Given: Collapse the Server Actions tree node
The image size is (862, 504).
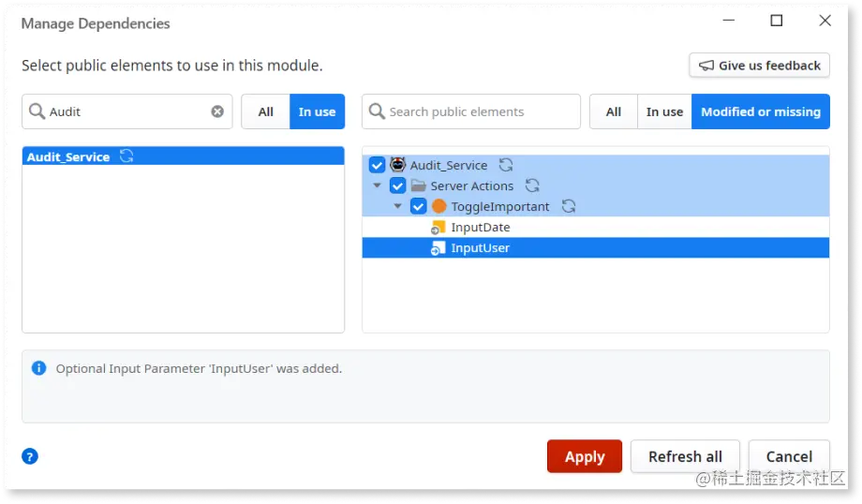Looking at the screenshot, I should coord(377,185).
